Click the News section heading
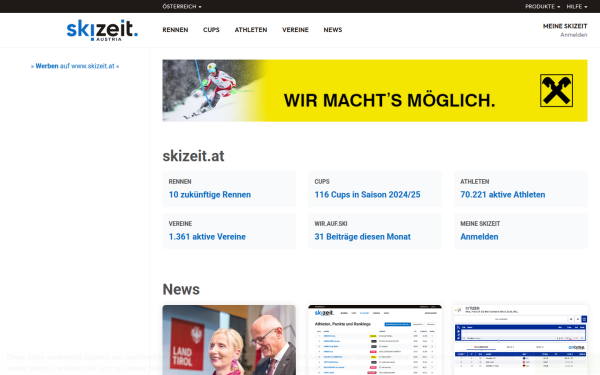The height and width of the screenshot is (375, 600). point(181,289)
